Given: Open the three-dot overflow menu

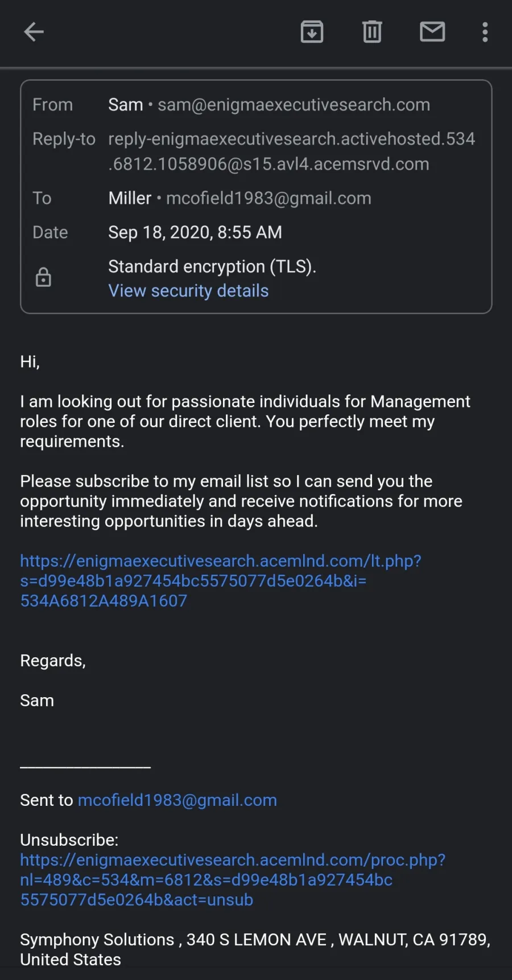Looking at the screenshot, I should point(485,32).
